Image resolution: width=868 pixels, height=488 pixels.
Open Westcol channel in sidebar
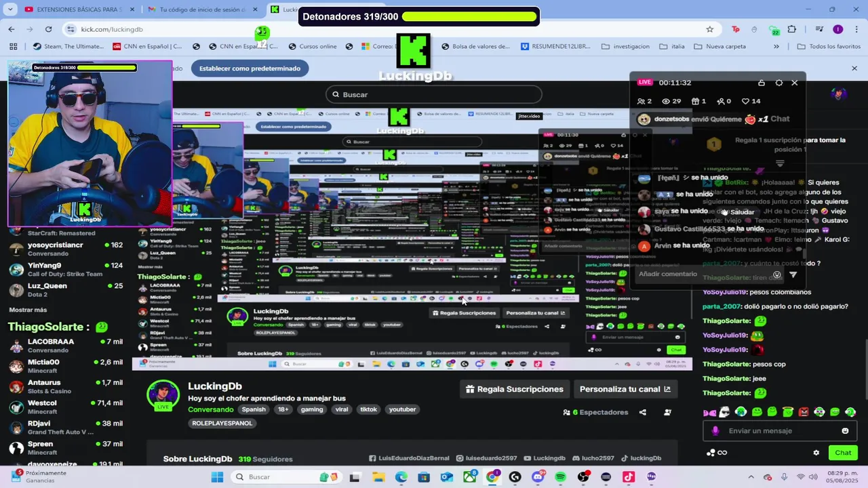click(x=66, y=407)
